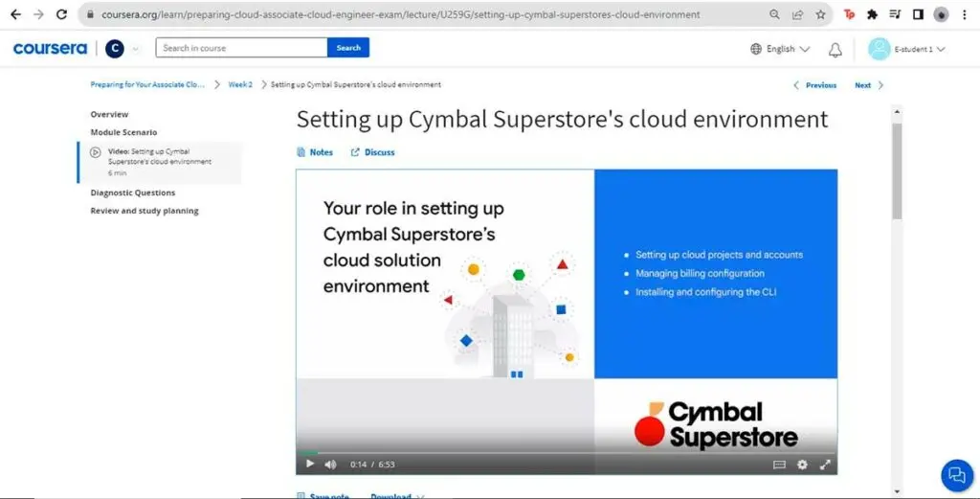Click the browser forward arrow
The height and width of the screenshot is (499, 980).
pos(38,14)
